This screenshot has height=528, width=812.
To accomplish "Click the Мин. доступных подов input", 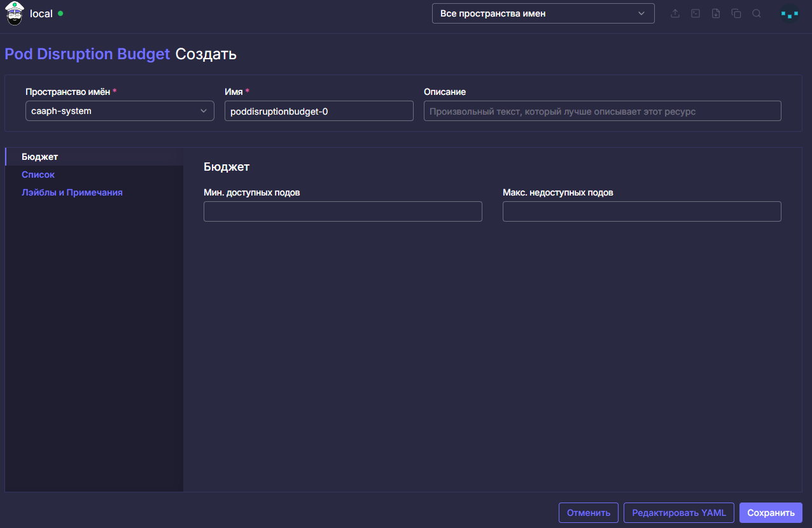I will (343, 211).
